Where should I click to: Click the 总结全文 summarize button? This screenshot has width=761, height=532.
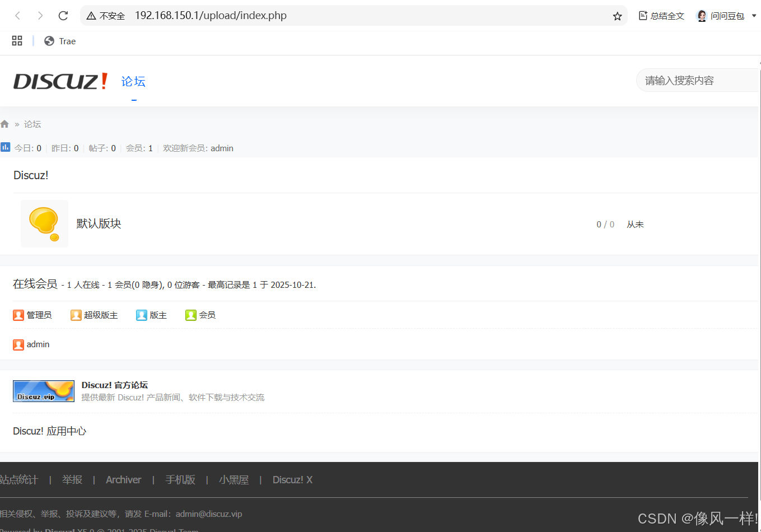[x=661, y=16]
